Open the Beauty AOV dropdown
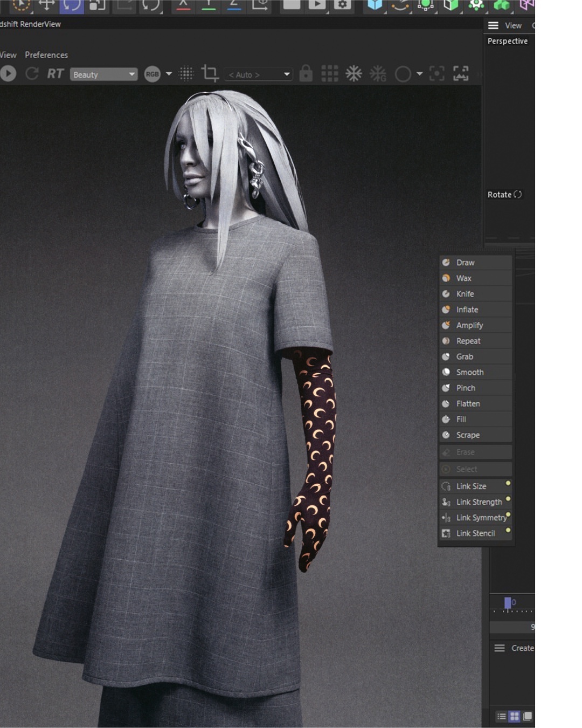Viewport: 582px width, 728px height. tap(103, 74)
